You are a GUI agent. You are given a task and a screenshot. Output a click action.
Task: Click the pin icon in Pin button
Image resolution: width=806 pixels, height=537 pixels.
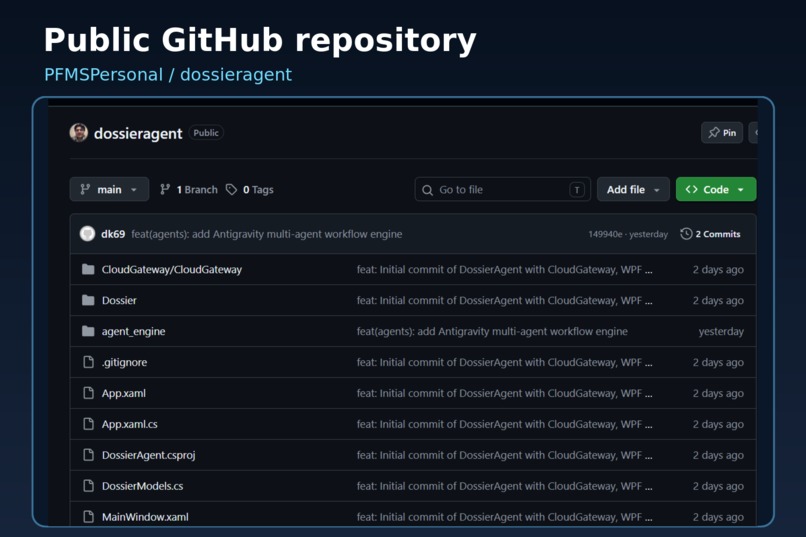click(x=713, y=133)
